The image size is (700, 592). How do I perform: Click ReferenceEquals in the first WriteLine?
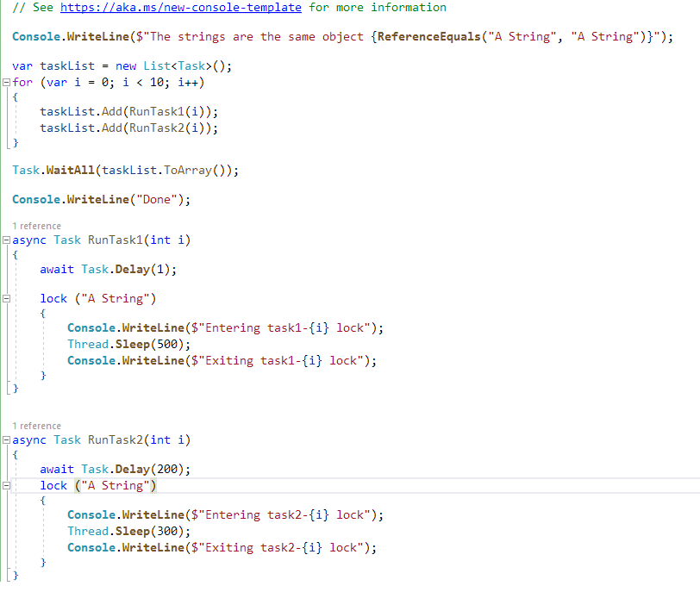coord(429,36)
